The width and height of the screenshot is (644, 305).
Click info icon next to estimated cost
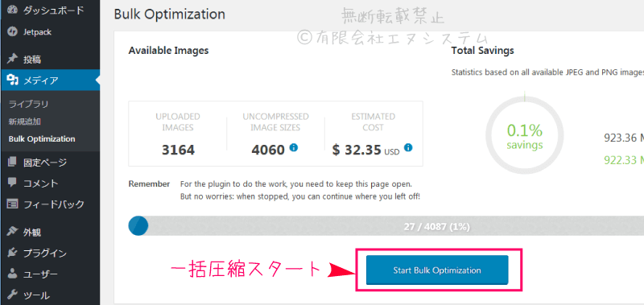click(x=408, y=147)
